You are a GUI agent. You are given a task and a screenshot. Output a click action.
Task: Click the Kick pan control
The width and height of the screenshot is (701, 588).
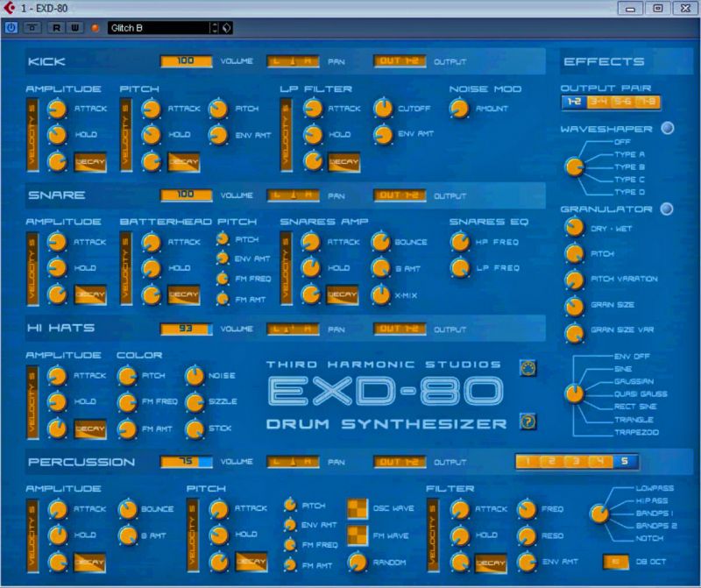click(293, 61)
